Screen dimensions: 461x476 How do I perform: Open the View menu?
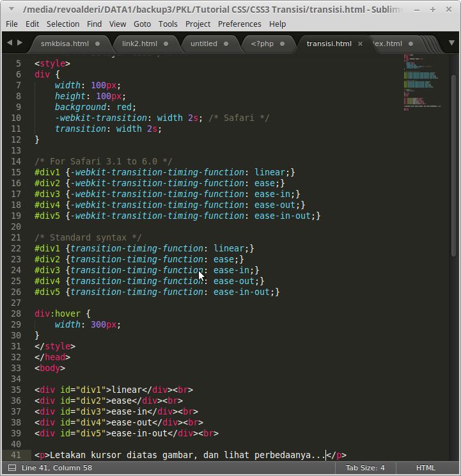(x=118, y=24)
